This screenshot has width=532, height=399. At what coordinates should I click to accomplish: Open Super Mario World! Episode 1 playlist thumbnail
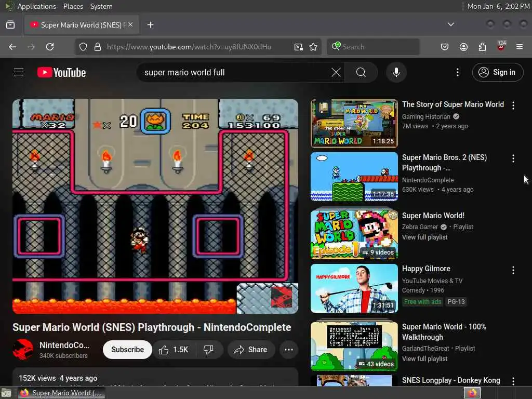click(354, 234)
